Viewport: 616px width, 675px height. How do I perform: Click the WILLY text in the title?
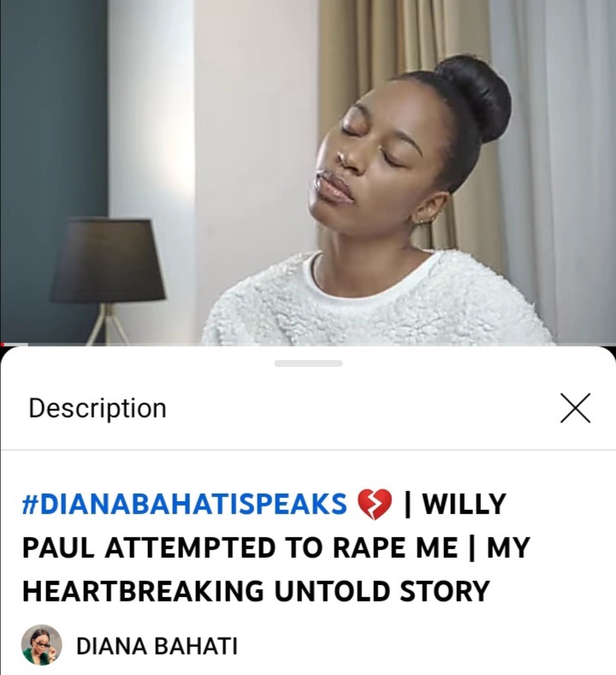click(464, 504)
